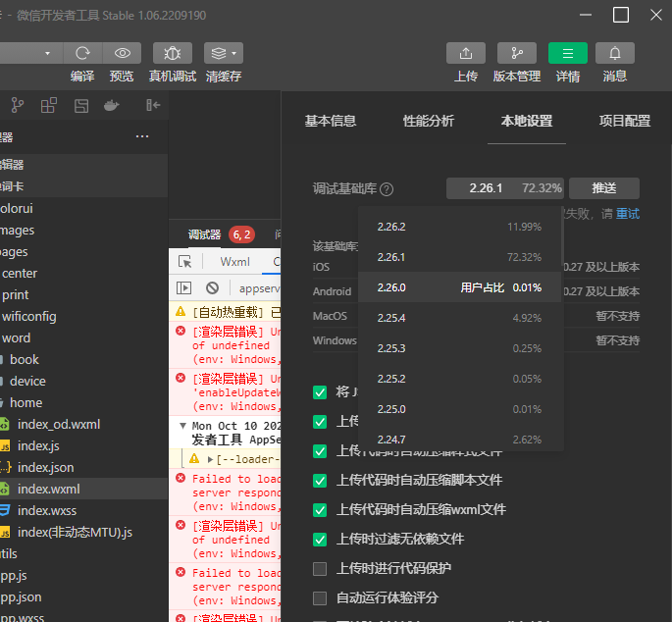
Task: Click the save layout sidebar icon
Action: [81, 105]
